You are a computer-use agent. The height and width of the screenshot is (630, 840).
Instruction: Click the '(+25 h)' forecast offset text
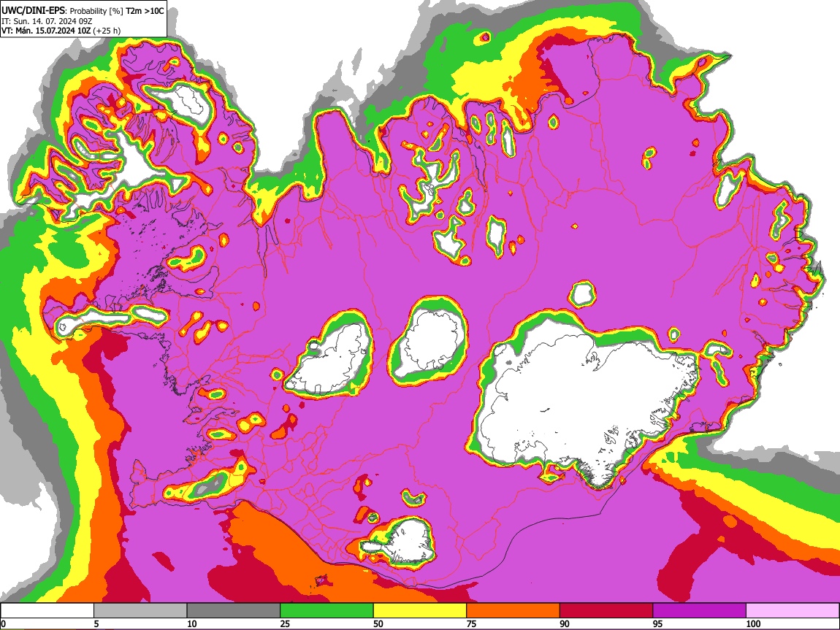(x=107, y=31)
